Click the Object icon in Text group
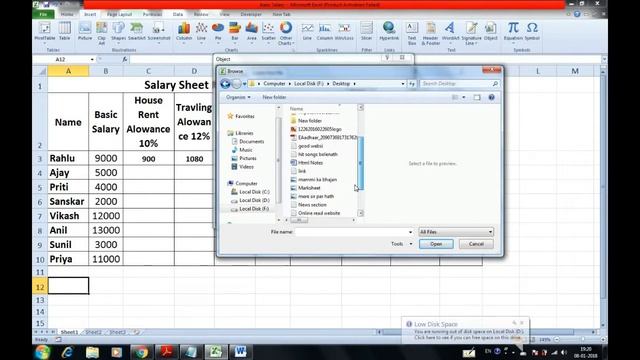This screenshot has height=360, width=640. point(491,31)
